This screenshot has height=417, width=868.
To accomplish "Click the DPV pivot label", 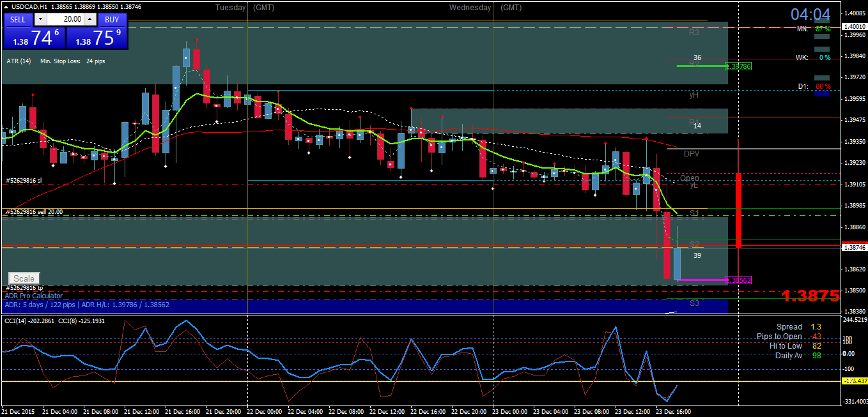I will point(692,154).
